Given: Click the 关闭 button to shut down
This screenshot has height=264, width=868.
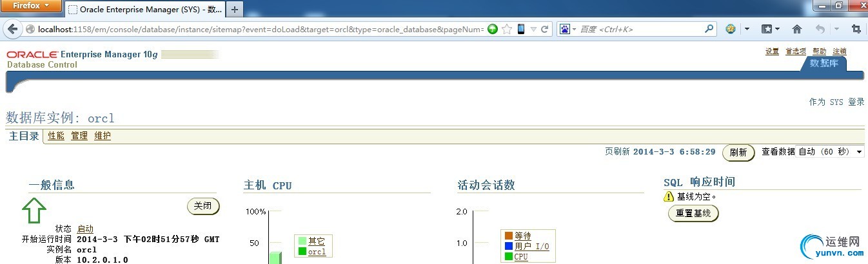Looking at the screenshot, I should [202, 206].
